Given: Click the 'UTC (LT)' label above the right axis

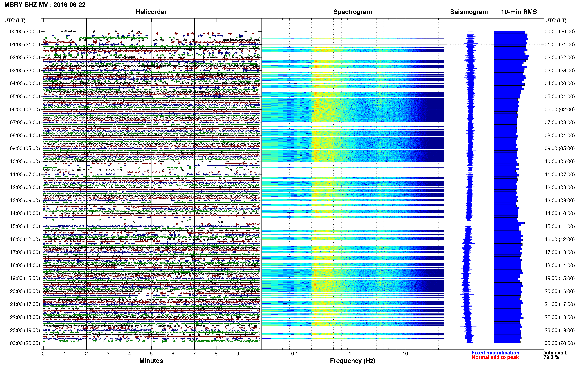Looking at the screenshot, I should (x=556, y=20).
